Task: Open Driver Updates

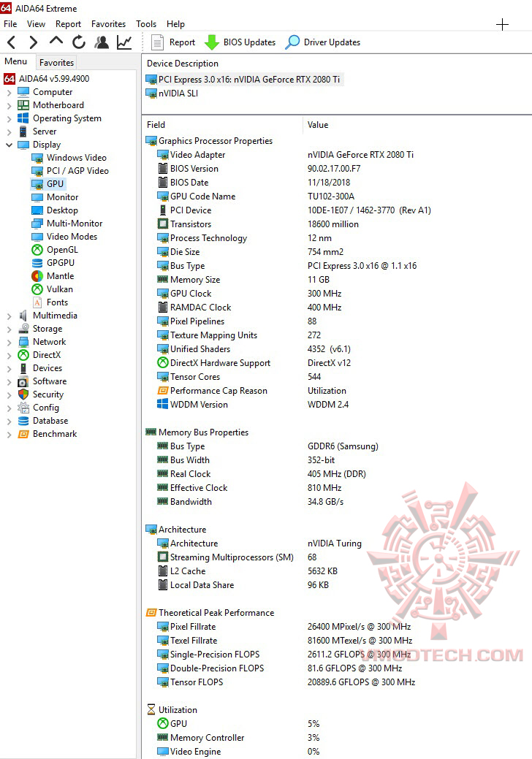Action: (323, 42)
